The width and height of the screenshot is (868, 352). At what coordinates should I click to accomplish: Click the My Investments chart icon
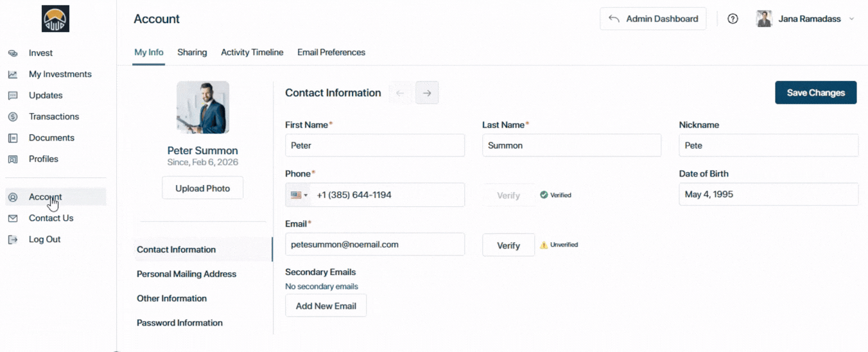[x=13, y=75]
